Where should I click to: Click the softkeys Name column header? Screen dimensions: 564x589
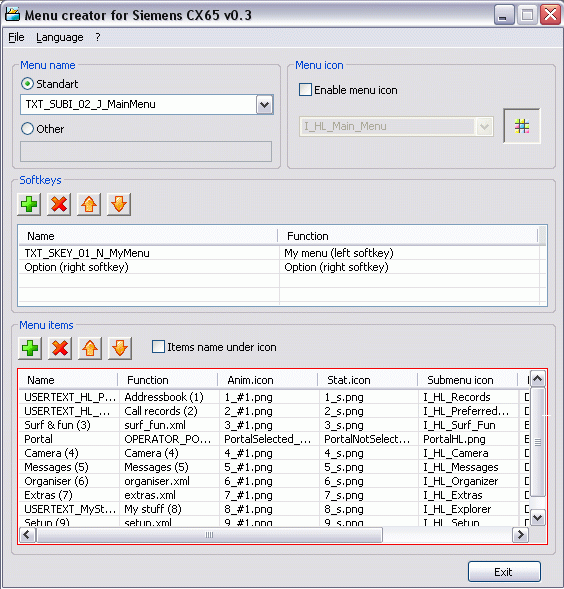click(148, 236)
